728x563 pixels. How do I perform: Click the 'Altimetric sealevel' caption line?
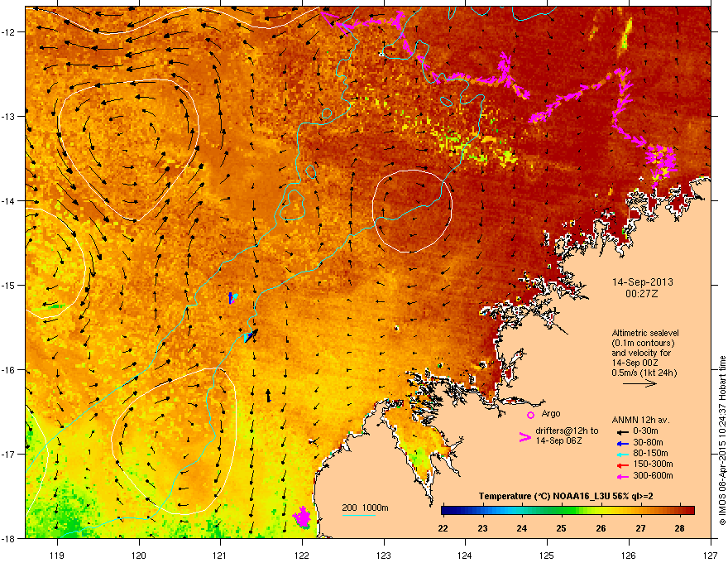tap(645, 333)
